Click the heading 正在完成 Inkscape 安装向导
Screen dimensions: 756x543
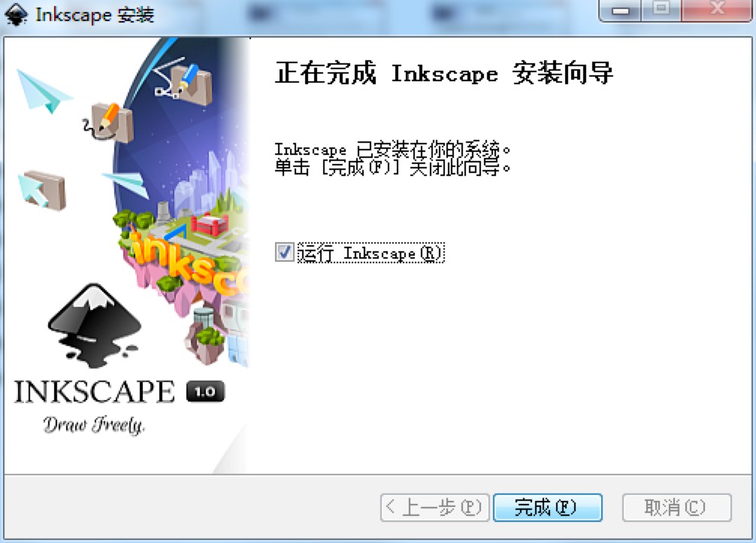pos(442,73)
